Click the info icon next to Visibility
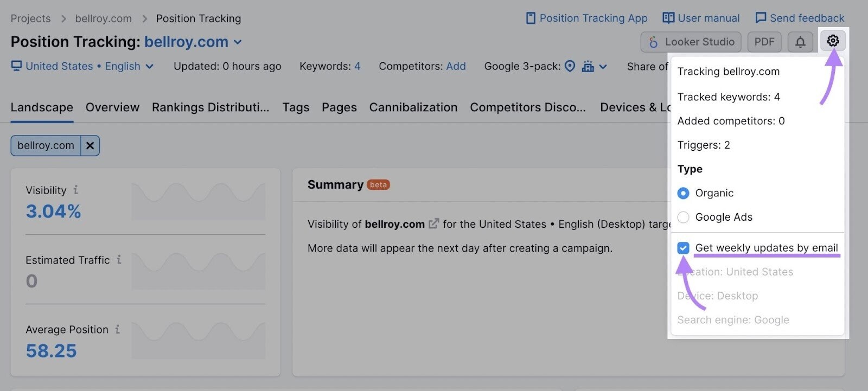 click(77, 190)
